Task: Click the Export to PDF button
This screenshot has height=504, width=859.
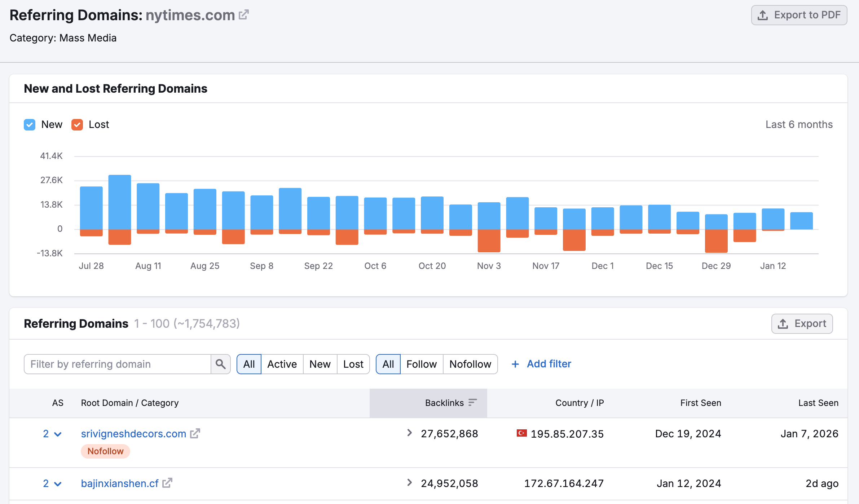Action: click(x=799, y=15)
